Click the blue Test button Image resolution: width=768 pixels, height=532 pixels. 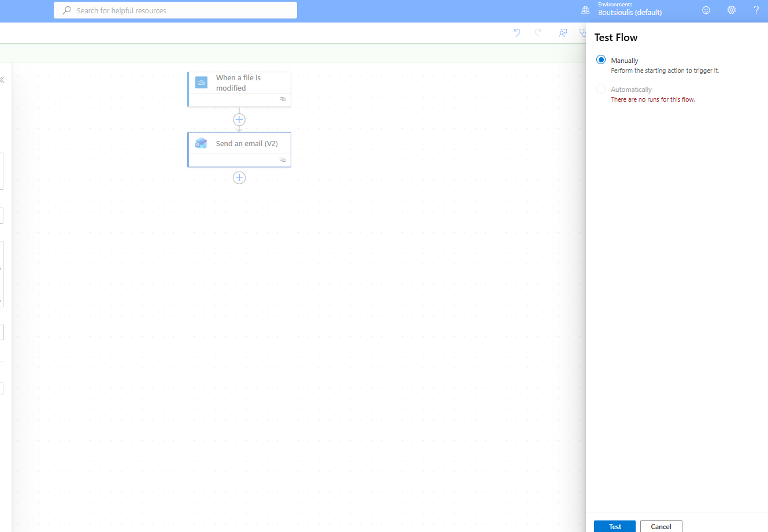pyautogui.click(x=614, y=526)
